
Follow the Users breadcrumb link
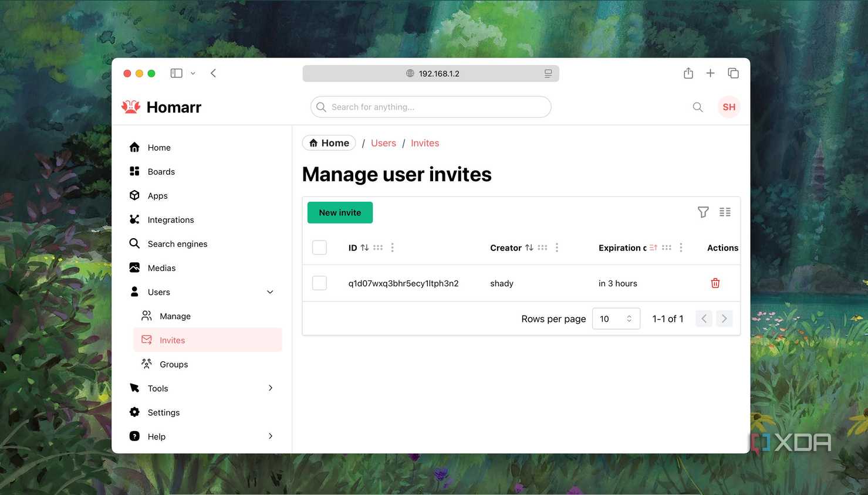point(383,143)
